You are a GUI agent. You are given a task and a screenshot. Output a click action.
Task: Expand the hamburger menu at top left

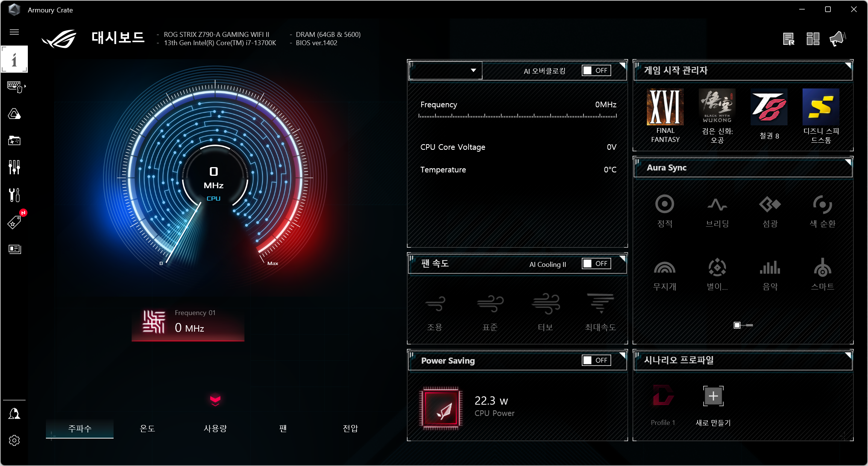(x=14, y=32)
